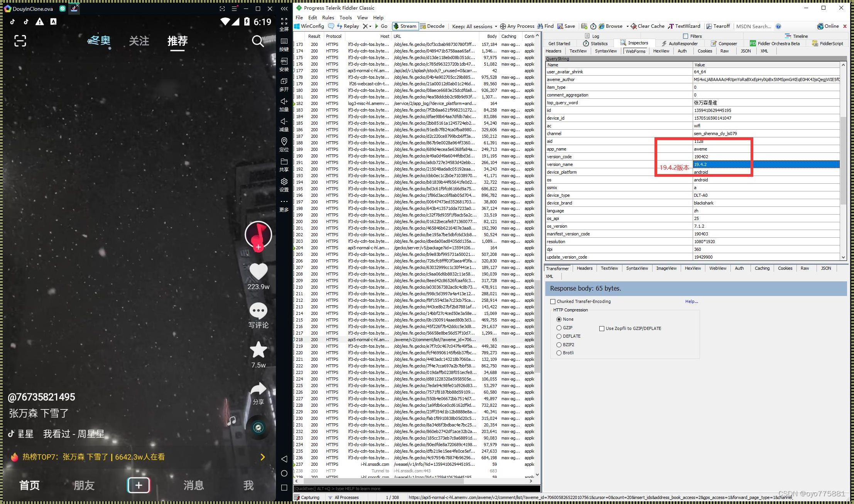The width and height of the screenshot is (854, 504).
Task: Follow the author via avatar plus icon
Action: (258, 247)
